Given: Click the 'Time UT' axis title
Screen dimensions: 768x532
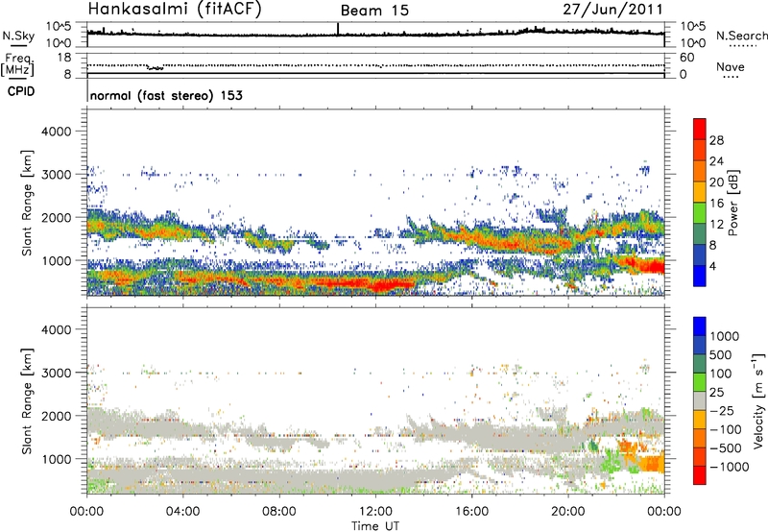Looking at the screenshot, I should [375, 526].
